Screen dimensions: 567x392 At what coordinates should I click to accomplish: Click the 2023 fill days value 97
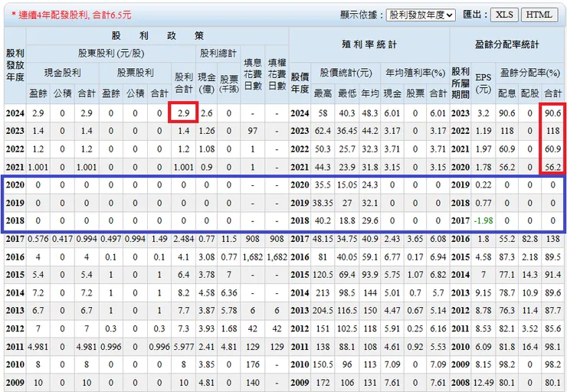[253, 131]
